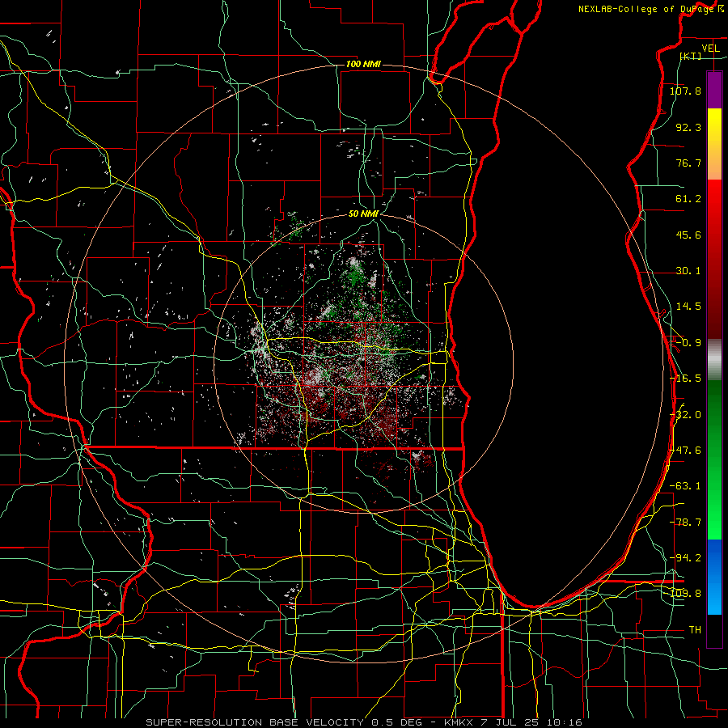Click the 50 NMI range ring label
Screen dimensions: 728x728
(363, 214)
